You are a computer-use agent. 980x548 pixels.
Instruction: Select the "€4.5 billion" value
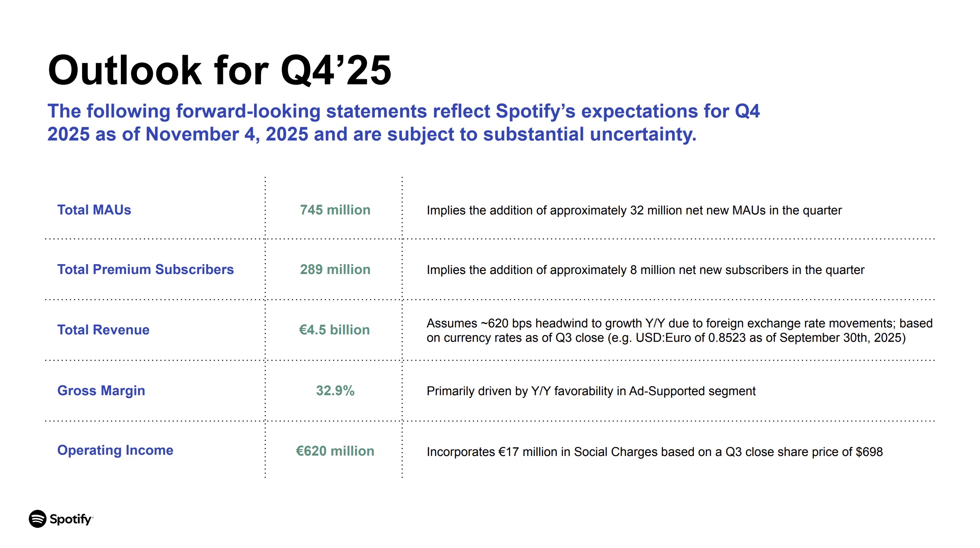click(x=334, y=330)
